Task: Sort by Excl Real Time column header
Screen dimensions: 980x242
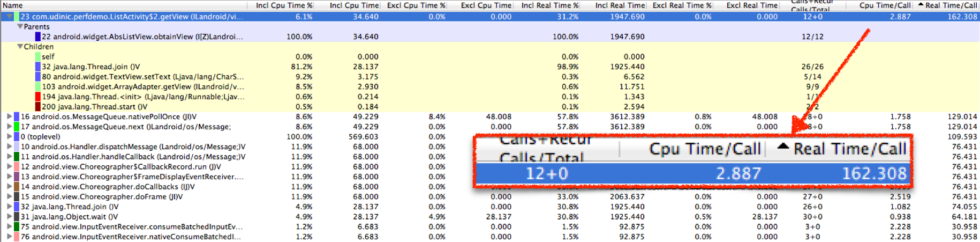Action: [x=752, y=5]
